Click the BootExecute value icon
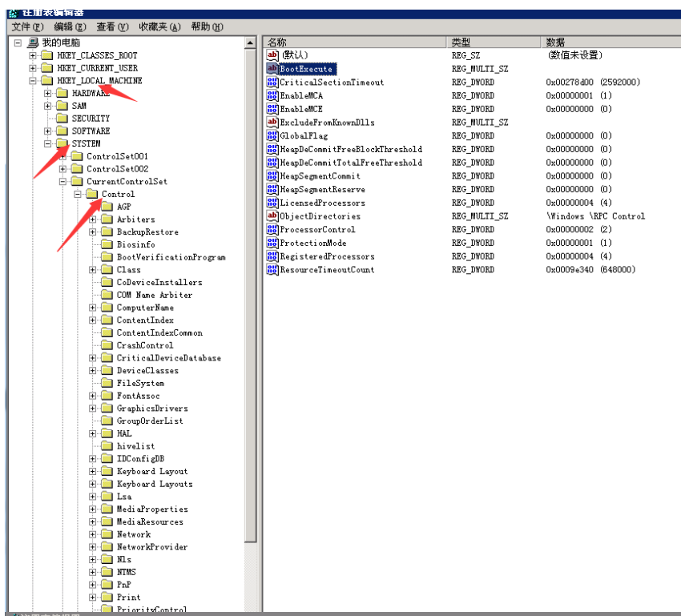681x616 pixels. 272,69
